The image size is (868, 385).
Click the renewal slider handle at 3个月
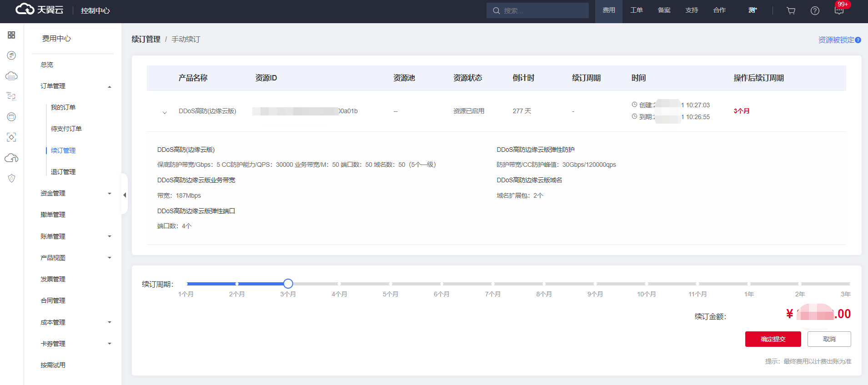[x=288, y=284]
